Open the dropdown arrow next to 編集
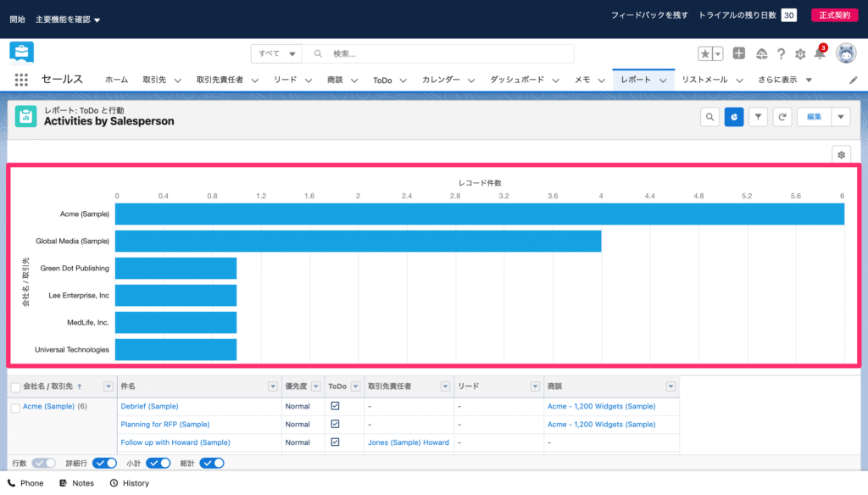This screenshot has height=495, width=868. [841, 117]
